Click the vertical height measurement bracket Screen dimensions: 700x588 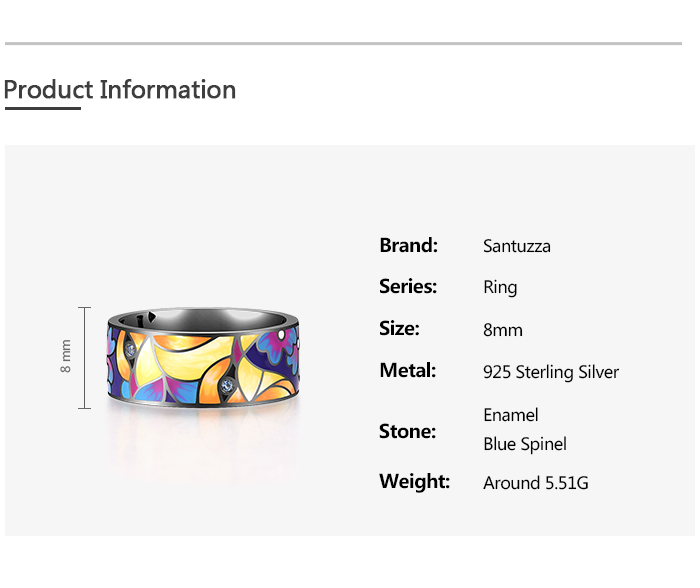[x=85, y=357]
